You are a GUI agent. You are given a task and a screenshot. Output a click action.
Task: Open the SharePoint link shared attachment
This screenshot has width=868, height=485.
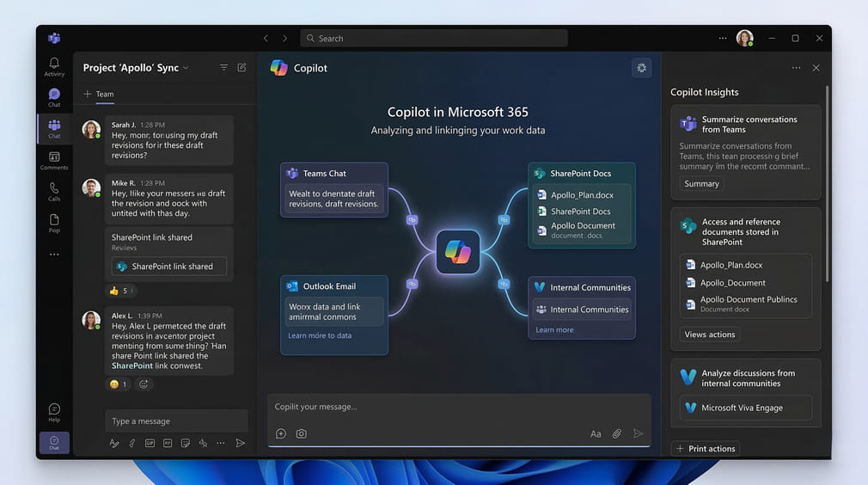pos(168,267)
